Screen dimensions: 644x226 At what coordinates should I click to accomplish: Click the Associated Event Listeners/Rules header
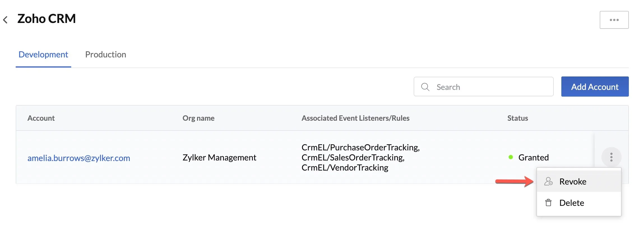click(x=355, y=118)
